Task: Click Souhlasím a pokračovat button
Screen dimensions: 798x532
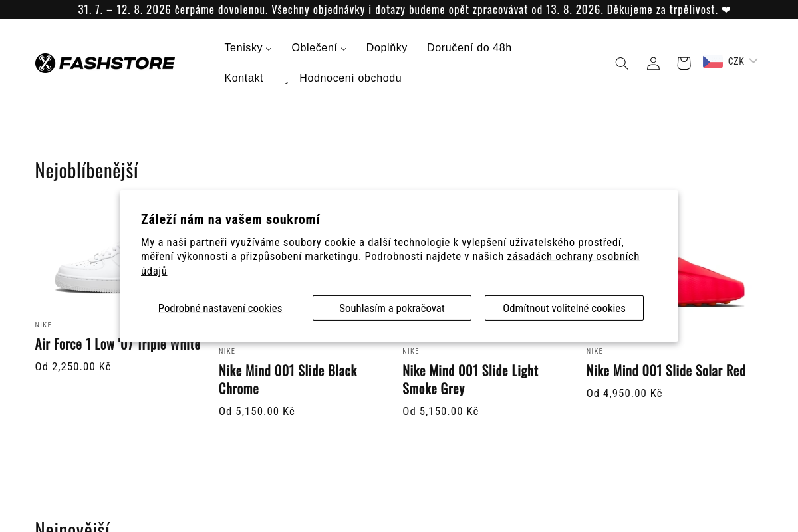Action: [x=392, y=308]
